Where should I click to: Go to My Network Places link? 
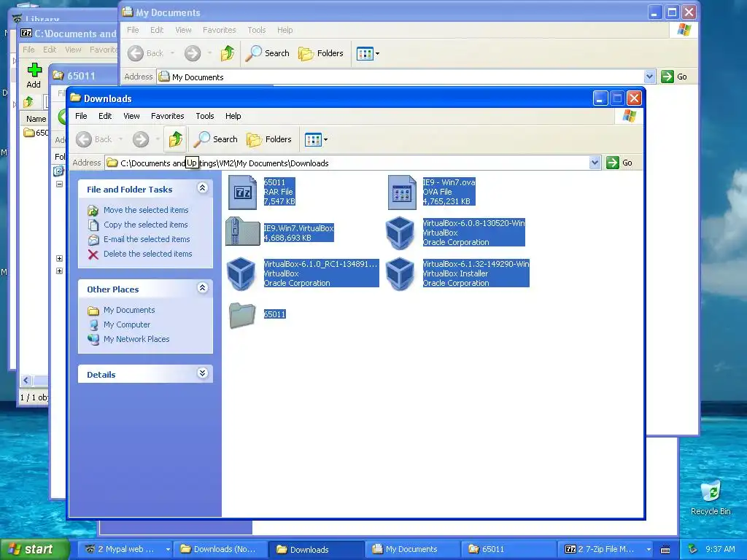[x=136, y=339]
